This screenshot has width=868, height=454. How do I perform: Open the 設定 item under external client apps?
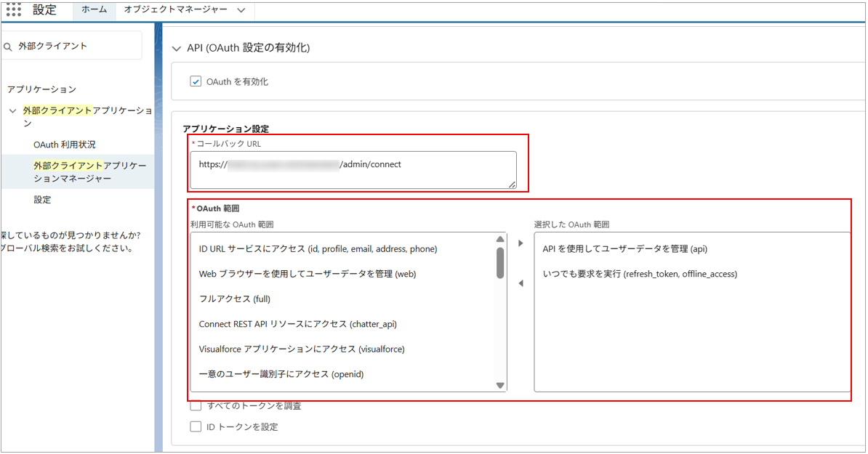[x=42, y=200]
